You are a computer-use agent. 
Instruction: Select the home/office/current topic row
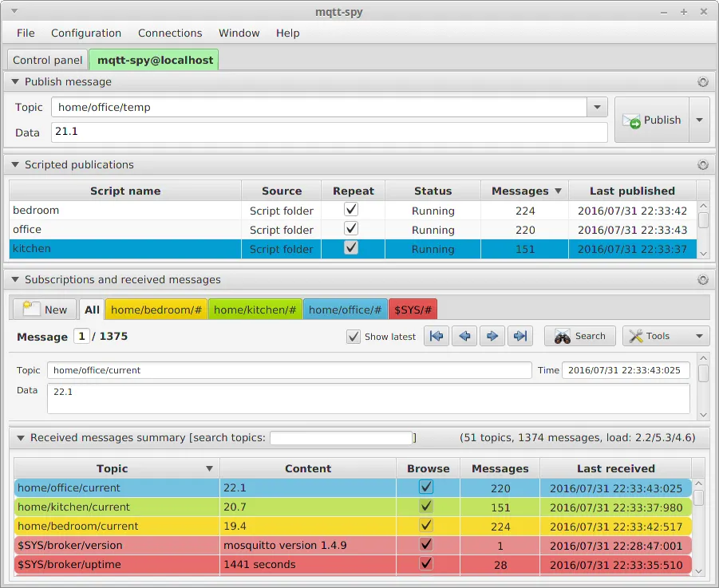(x=353, y=487)
